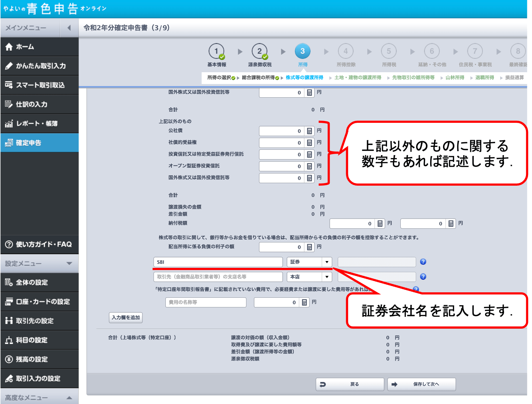Go to step 5 所得税
This screenshot has height=404, width=532.
[x=389, y=55]
